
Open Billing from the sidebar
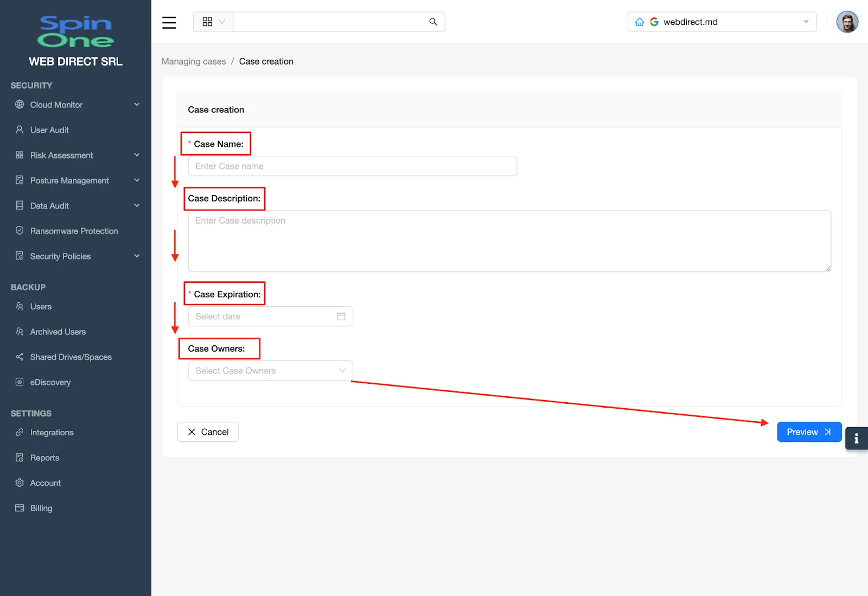pyautogui.click(x=40, y=508)
